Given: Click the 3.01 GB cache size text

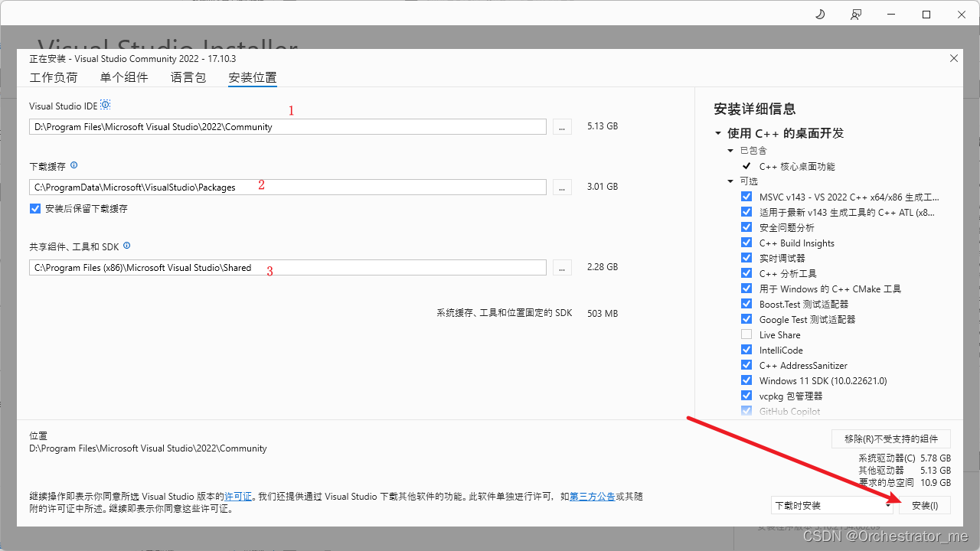Looking at the screenshot, I should 602,186.
